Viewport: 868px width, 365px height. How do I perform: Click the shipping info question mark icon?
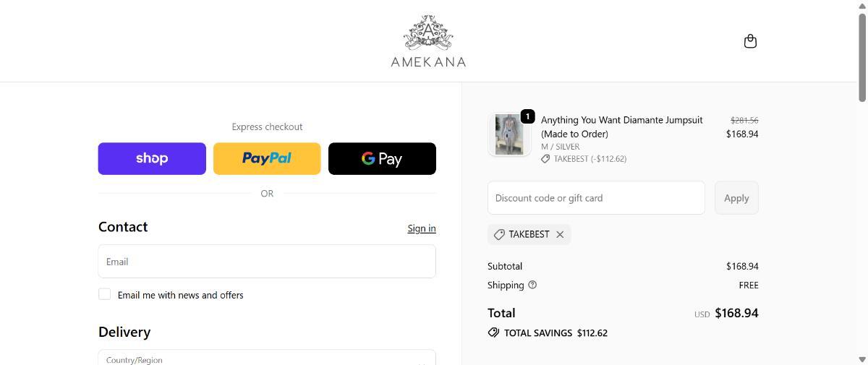click(532, 285)
